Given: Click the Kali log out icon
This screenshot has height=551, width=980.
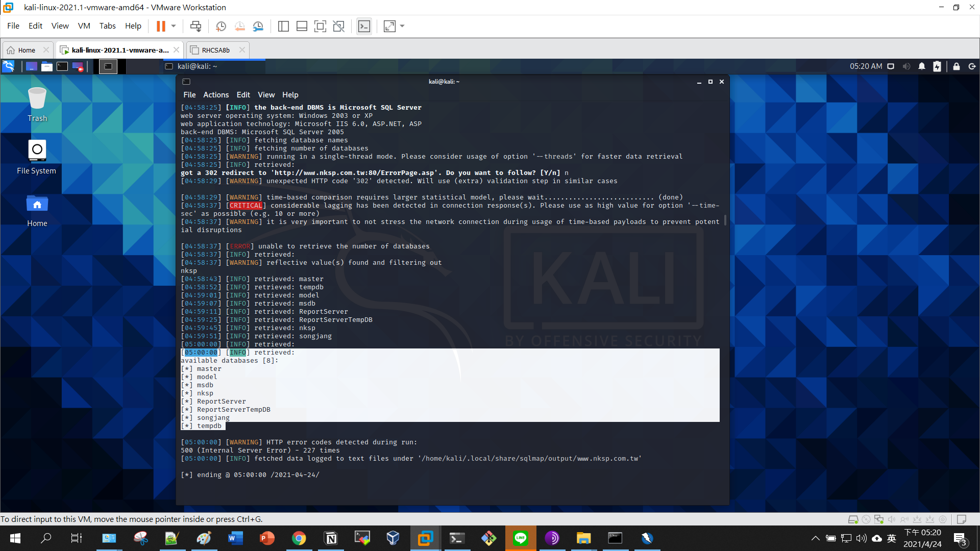Looking at the screenshot, I should coord(972,66).
